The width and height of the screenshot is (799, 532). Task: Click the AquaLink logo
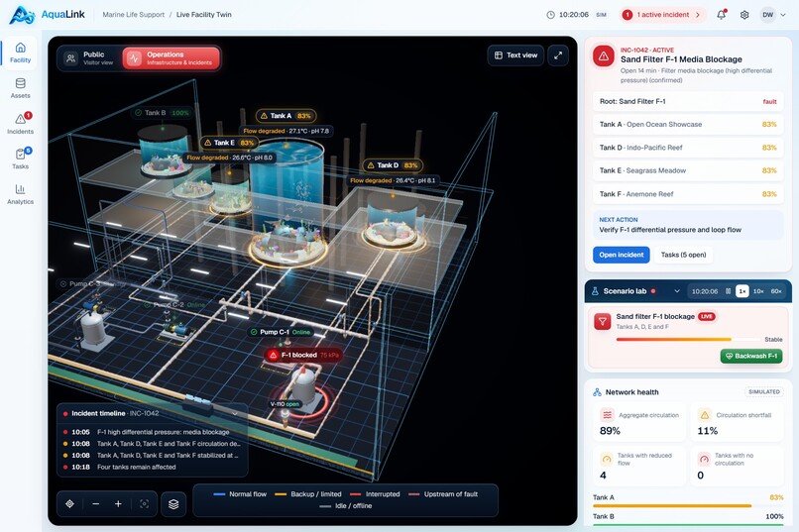pyautogui.click(x=47, y=14)
